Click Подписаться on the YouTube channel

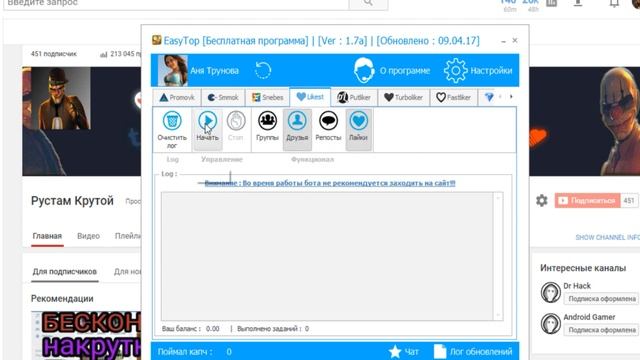tap(587, 200)
